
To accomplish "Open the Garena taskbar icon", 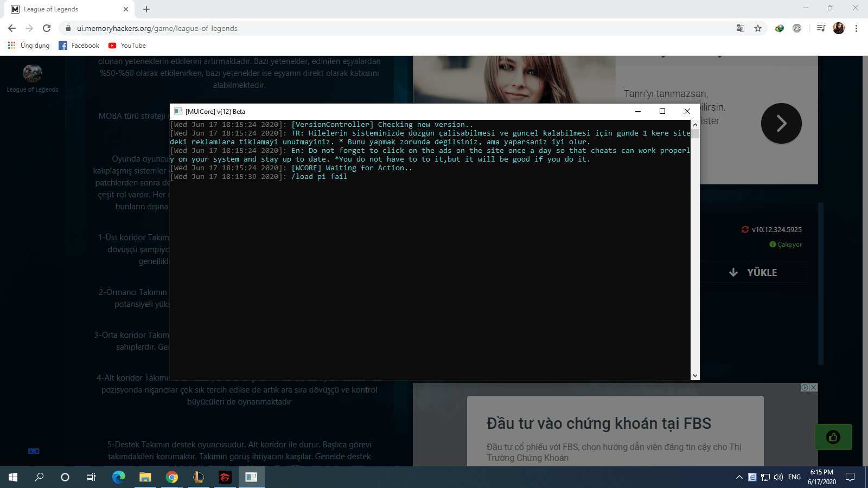I will (225, 477).
